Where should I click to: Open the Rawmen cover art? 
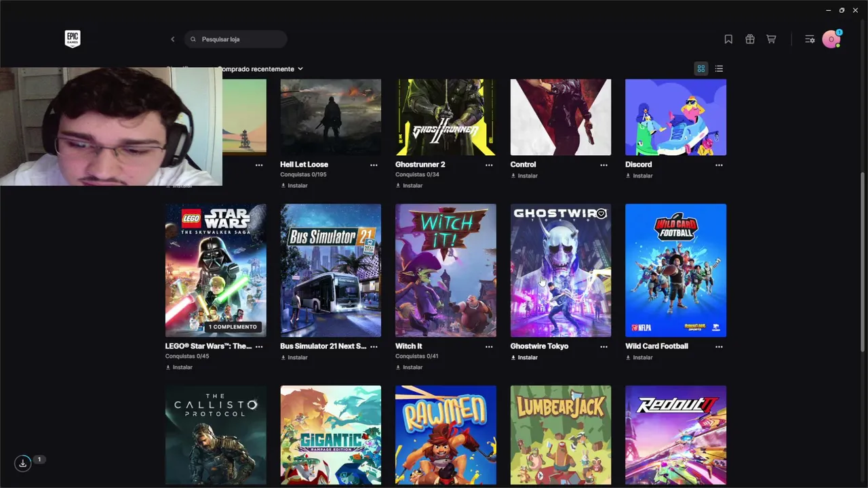(446, 435)
